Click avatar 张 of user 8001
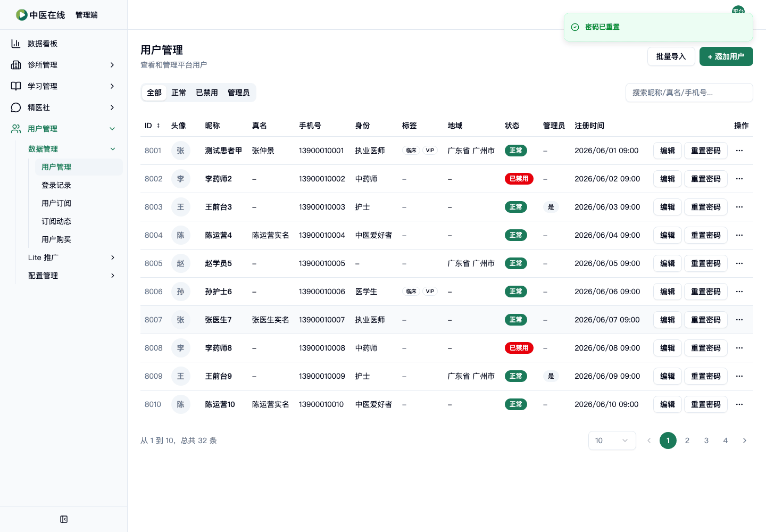The height and width of the screenshot is (532, 766). click(181, 151)
